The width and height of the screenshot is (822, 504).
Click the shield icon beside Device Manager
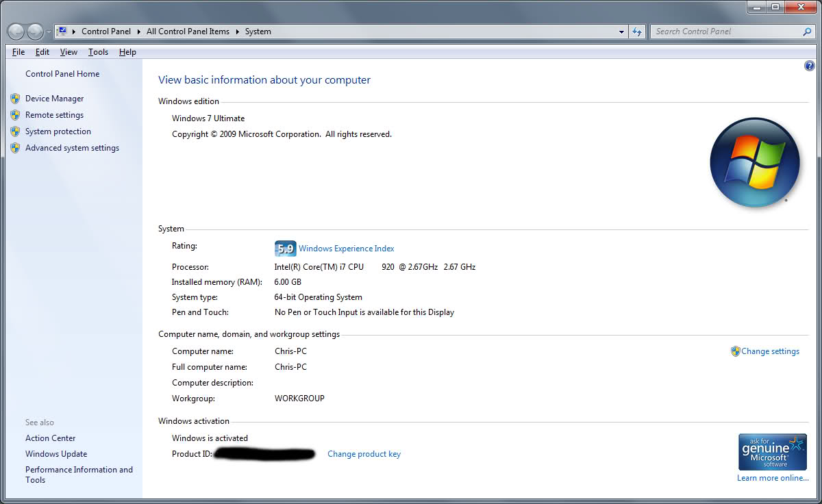tap(15, 99)
